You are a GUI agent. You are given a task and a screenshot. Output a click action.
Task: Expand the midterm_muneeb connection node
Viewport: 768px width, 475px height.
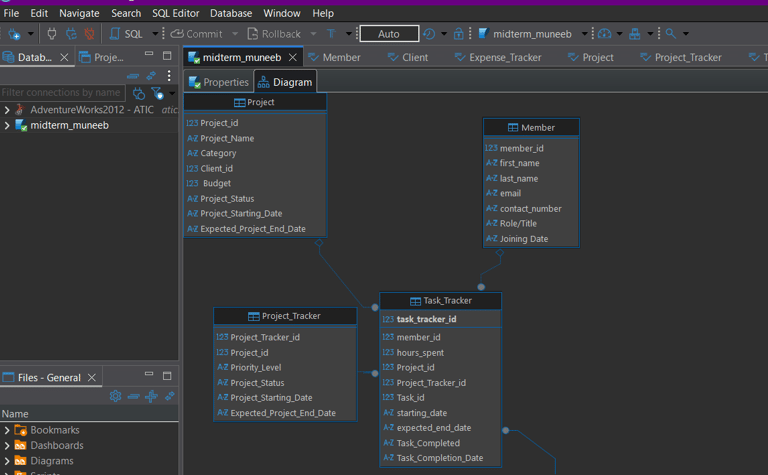(7, 125)
